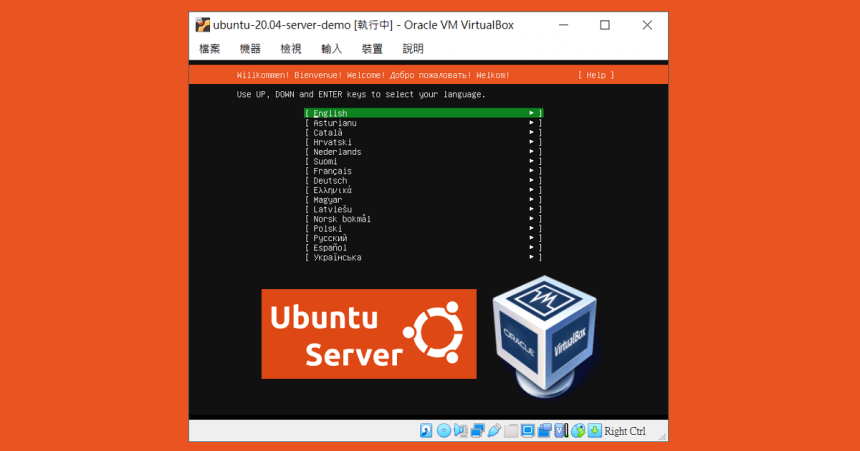
Task: Open the 機器 menu
Action: point(250,49)
